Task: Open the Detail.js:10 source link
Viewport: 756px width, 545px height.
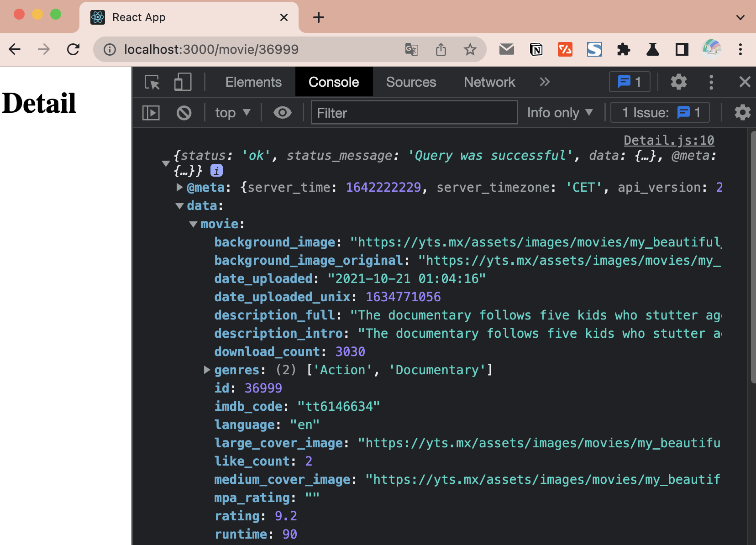Action: tap(669, 141)
